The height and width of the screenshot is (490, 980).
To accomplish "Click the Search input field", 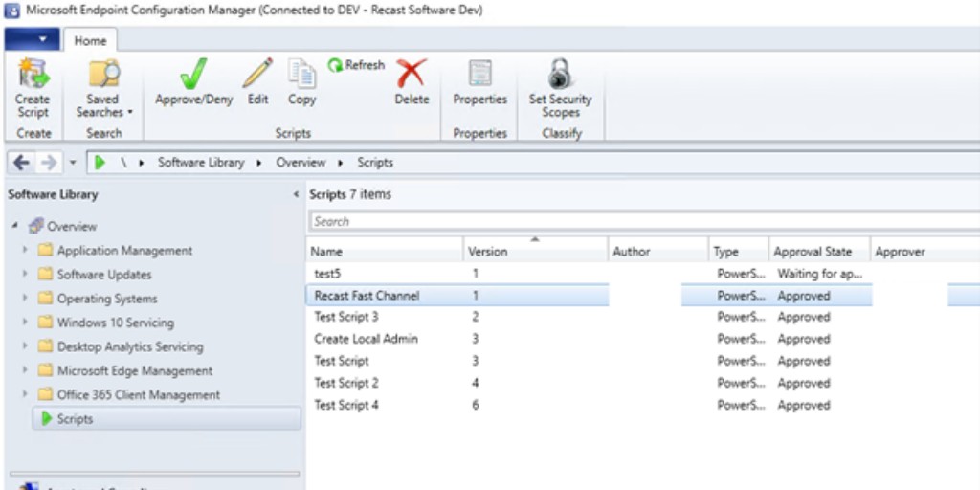I will coord(644,221).
